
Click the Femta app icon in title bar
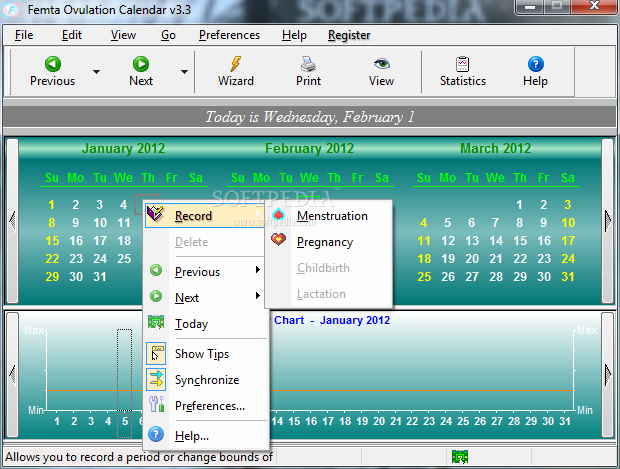(11, 10)
